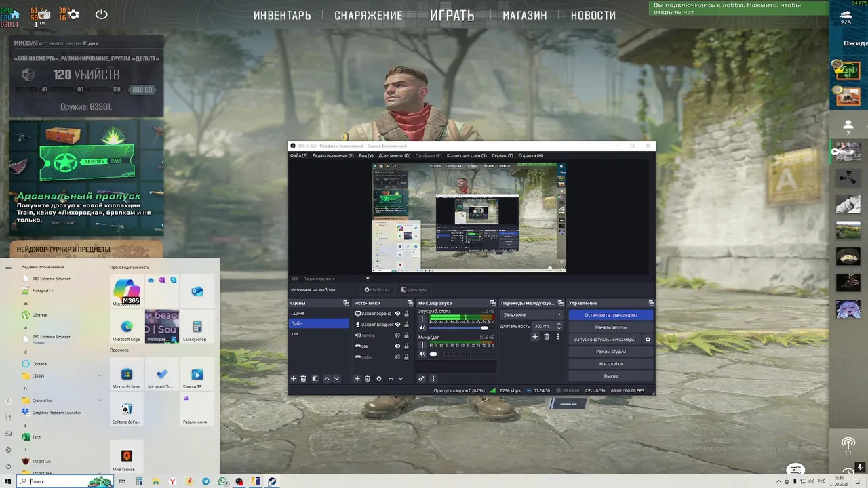
Task: Select Пабе scene in Сцены list
Action: click(319, 324)
